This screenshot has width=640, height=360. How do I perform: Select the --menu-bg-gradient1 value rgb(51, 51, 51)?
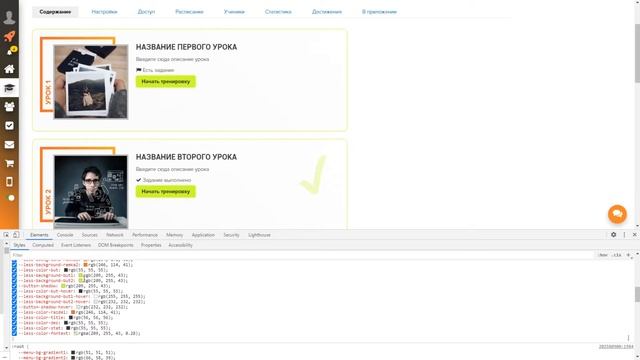coord(96,352)
